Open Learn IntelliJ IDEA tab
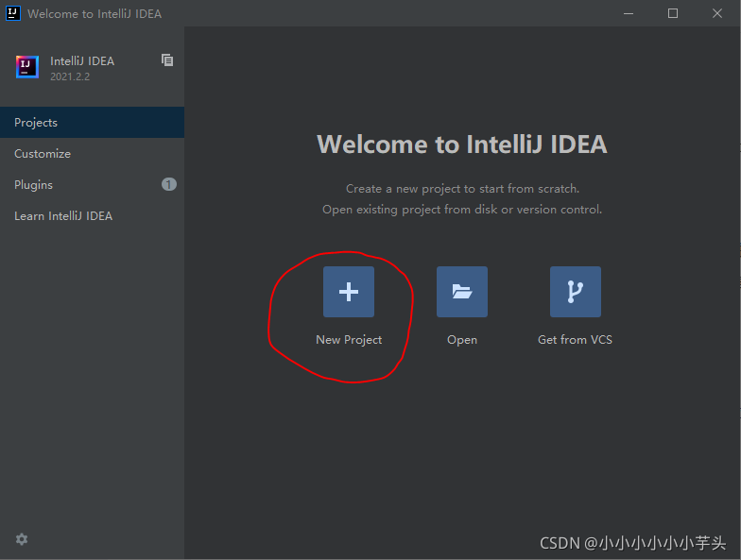 tap(93, 215)
